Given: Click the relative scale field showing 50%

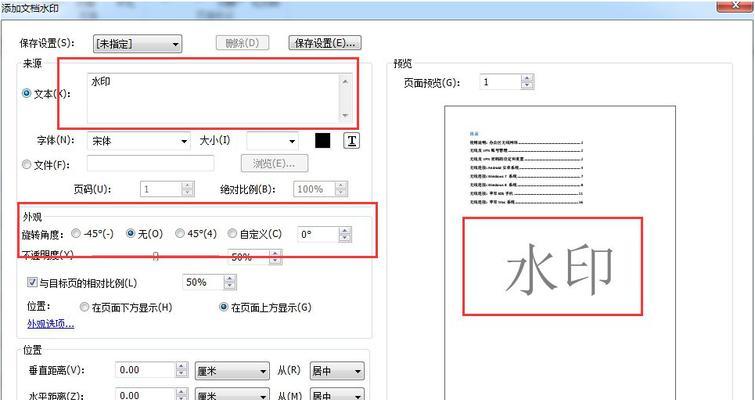Looking at the screenshot, I should [x=203, y=282].
